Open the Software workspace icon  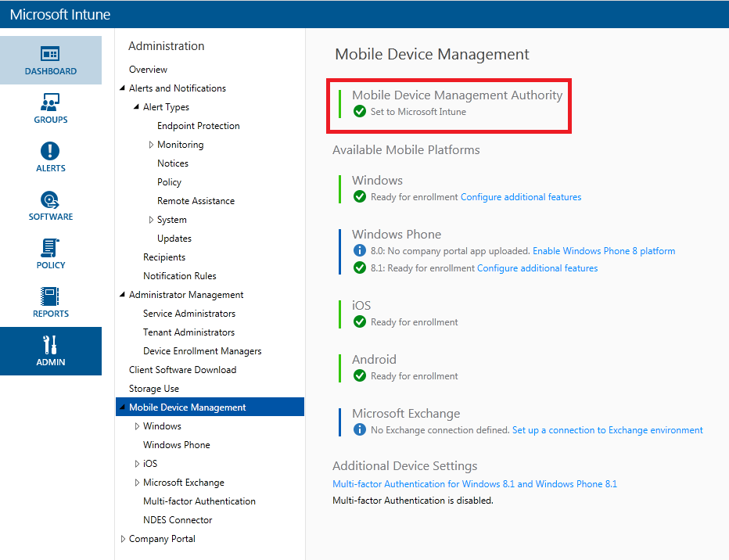coord(50,199)
